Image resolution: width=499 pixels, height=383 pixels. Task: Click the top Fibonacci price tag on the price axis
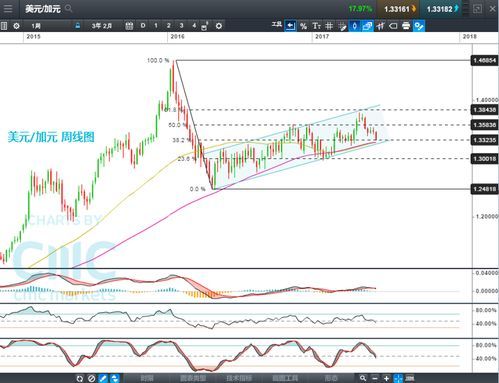484,61
